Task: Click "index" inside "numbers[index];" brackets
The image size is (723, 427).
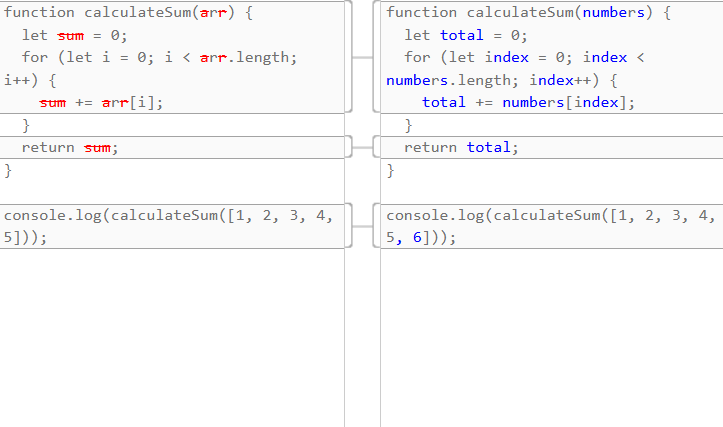Action: [x=596, y=102]
